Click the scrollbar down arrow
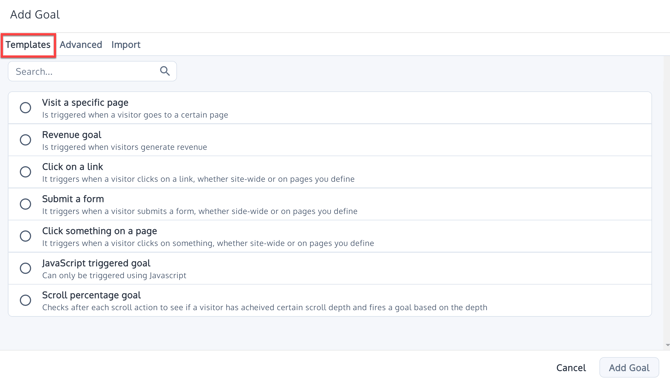Viewport: 670px width, 382px height. point(667,345)
